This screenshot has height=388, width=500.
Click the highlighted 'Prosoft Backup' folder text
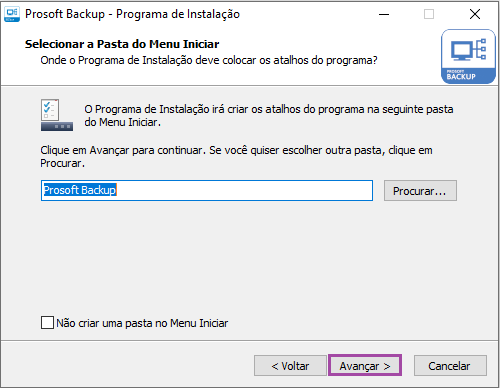[80, 190]
